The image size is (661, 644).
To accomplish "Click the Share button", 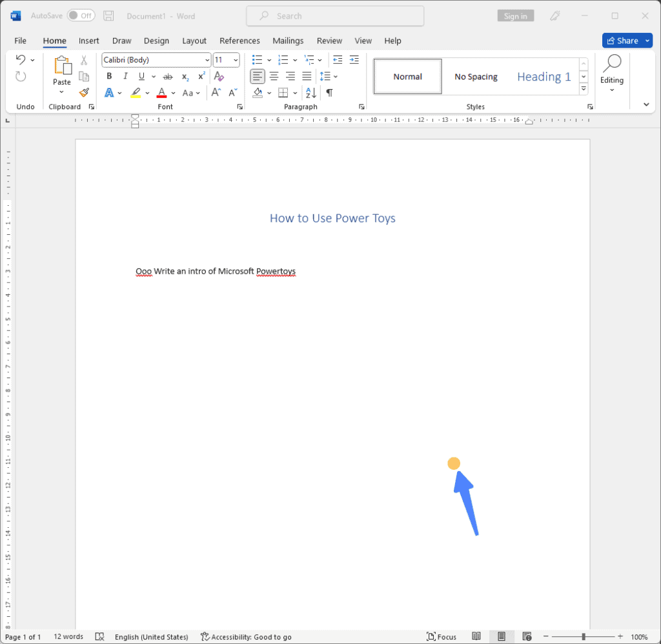I will pyautogui.click(x=623, y=41).
